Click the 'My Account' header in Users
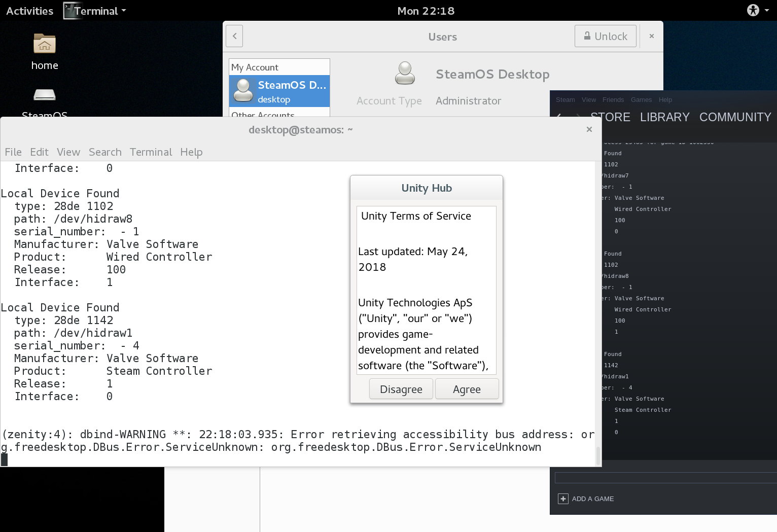This screenshot has width=777, height=532. 255,67
